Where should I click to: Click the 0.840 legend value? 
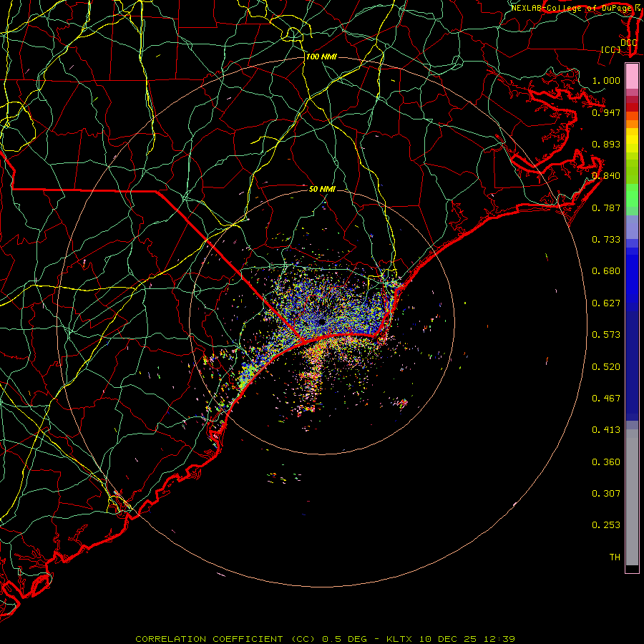[x=606, y=176]
